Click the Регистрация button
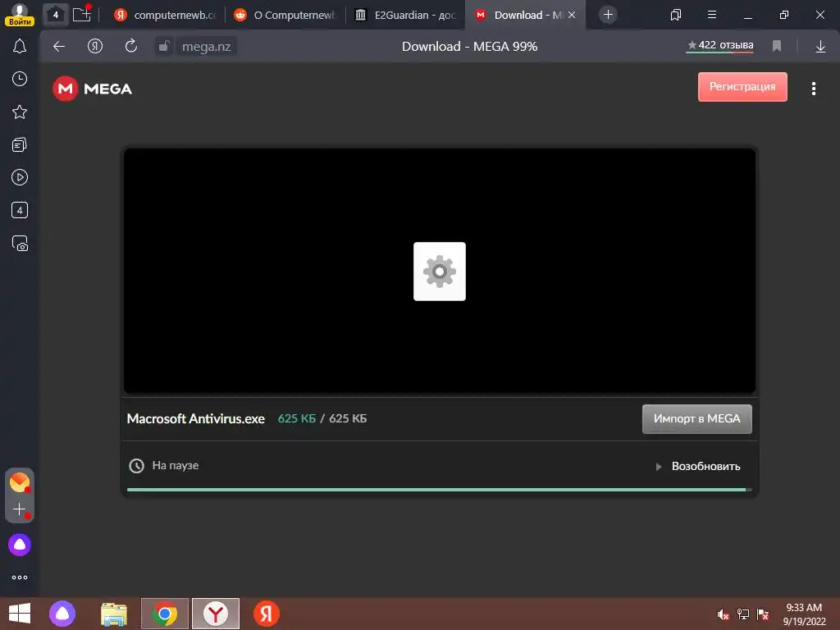The image size is (840, 630). [742, 87]
